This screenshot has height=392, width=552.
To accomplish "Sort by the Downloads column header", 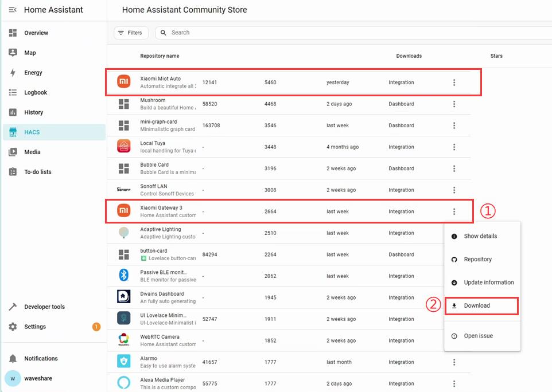I will (409, 56).
